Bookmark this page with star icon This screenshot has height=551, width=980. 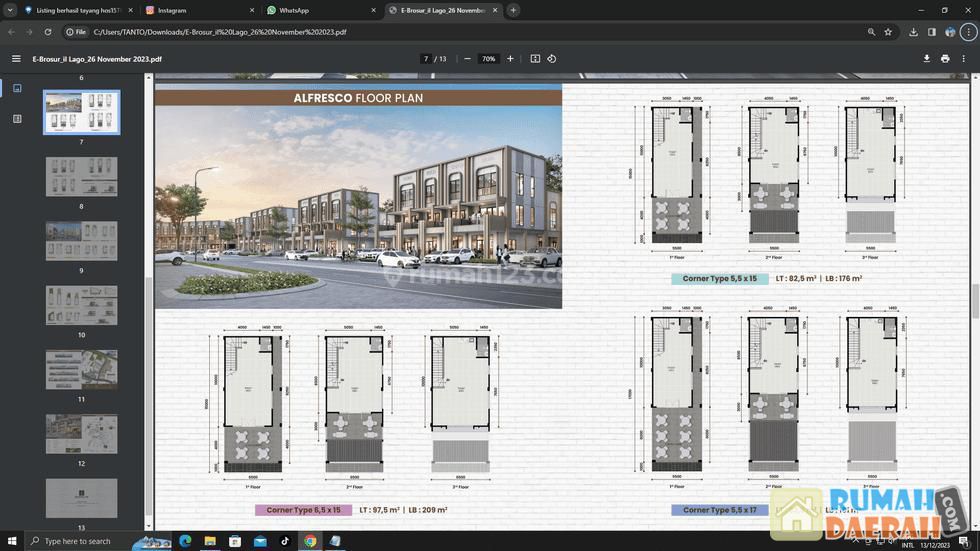(888, 32)
